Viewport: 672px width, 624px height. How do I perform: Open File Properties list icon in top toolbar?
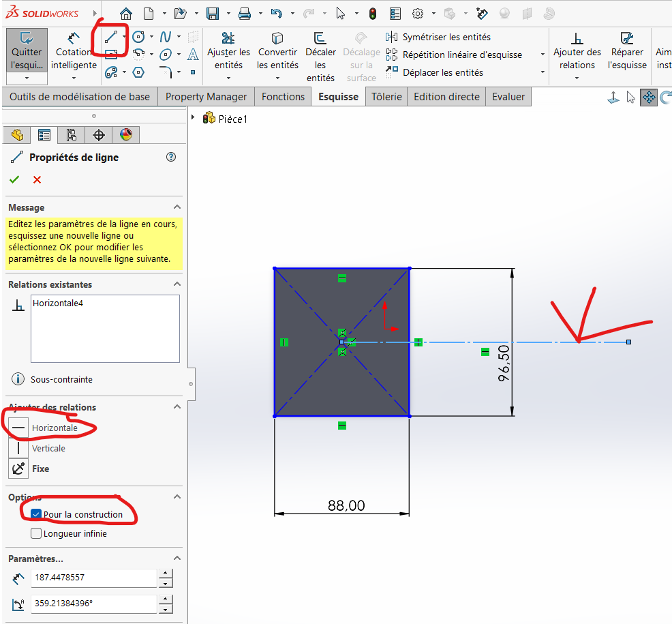tap(395, 14)
